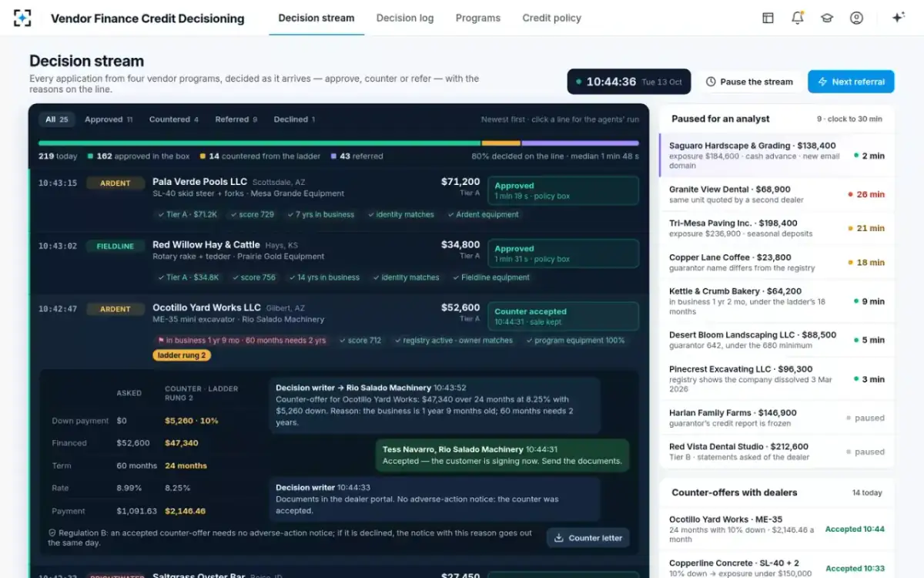The image size is (924, 578).
Task: Filter stream by All 25
Action: [56, 119]
